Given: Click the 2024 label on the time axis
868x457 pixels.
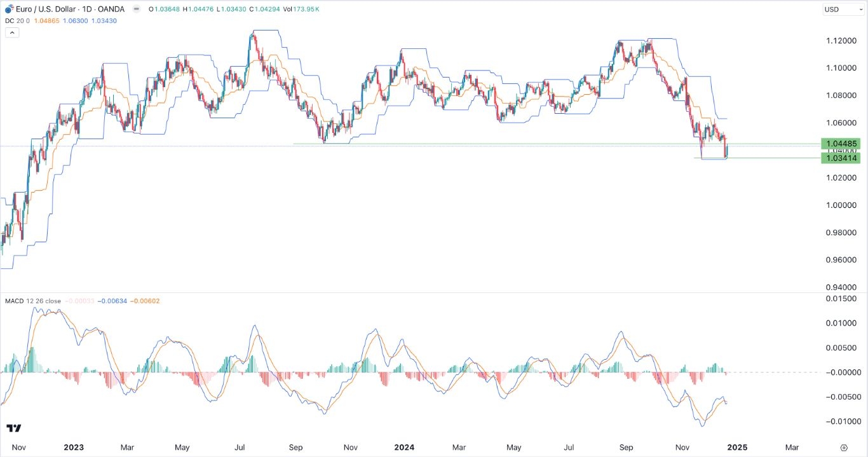Looking at the screenshot, I should [405, 447].
